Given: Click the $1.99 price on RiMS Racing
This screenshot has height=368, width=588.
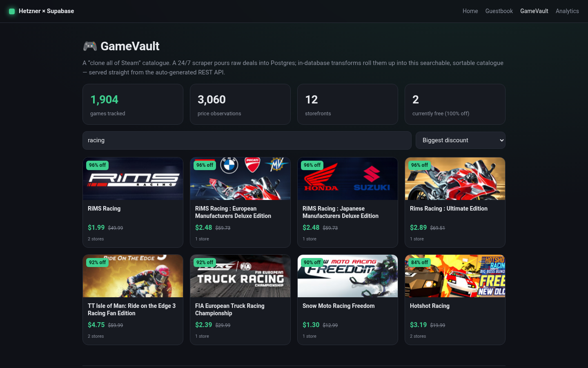Looking at the screenshot, I should [x=96, y=227].
